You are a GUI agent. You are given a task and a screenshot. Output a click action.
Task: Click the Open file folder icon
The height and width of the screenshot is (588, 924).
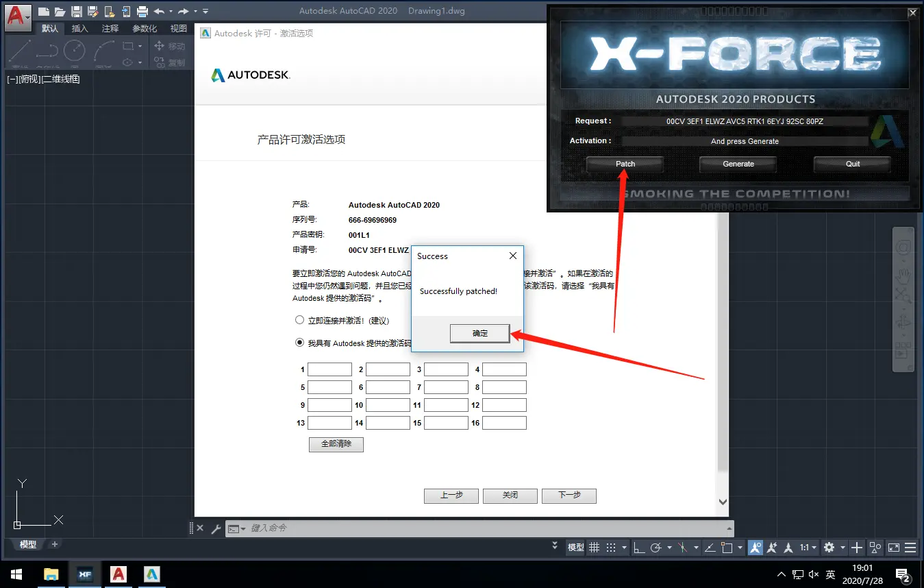60,12
